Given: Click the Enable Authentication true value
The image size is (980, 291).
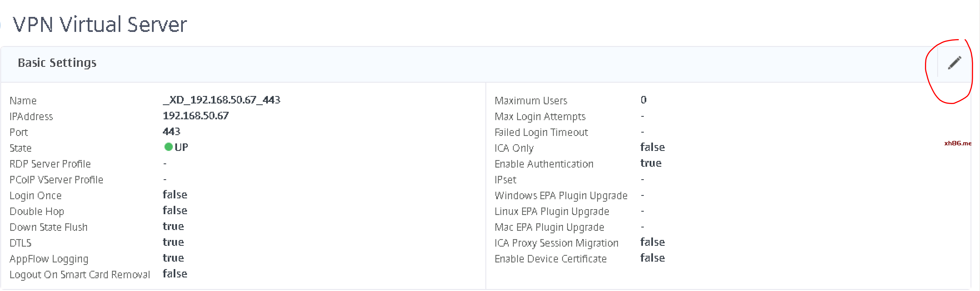Looking at the screenshot, I should coord(651,163).
